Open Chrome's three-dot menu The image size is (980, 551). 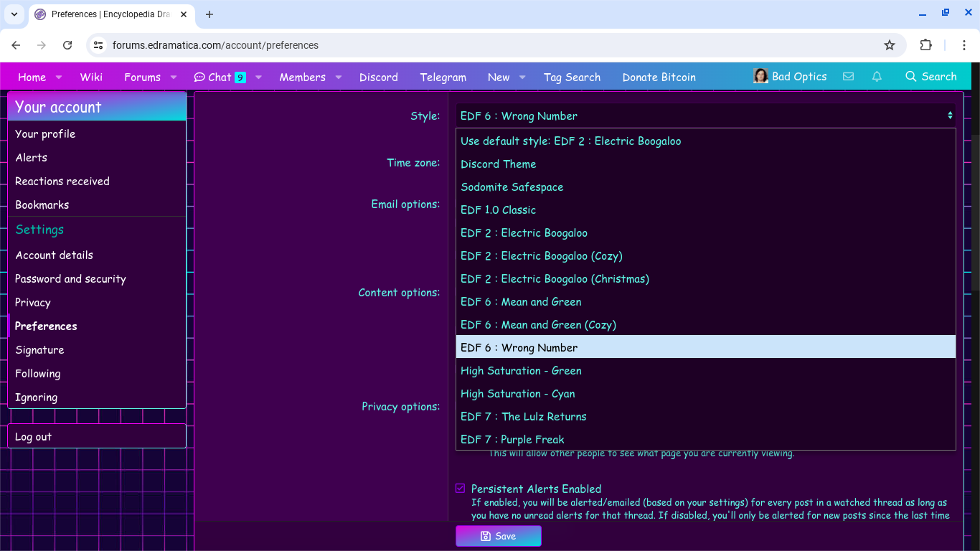pyautogui.click(x=964, y=45)
